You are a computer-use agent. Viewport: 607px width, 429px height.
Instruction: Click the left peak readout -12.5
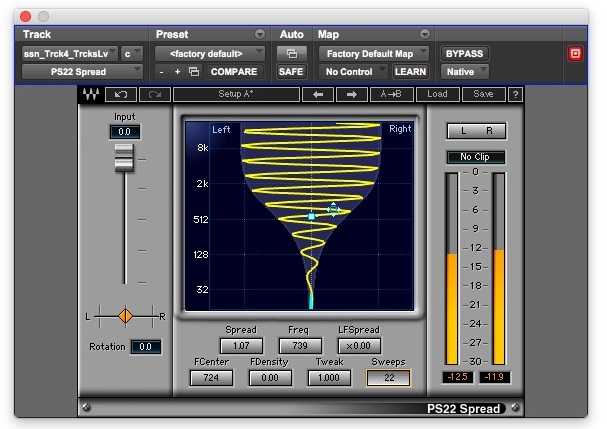(457, 377)
